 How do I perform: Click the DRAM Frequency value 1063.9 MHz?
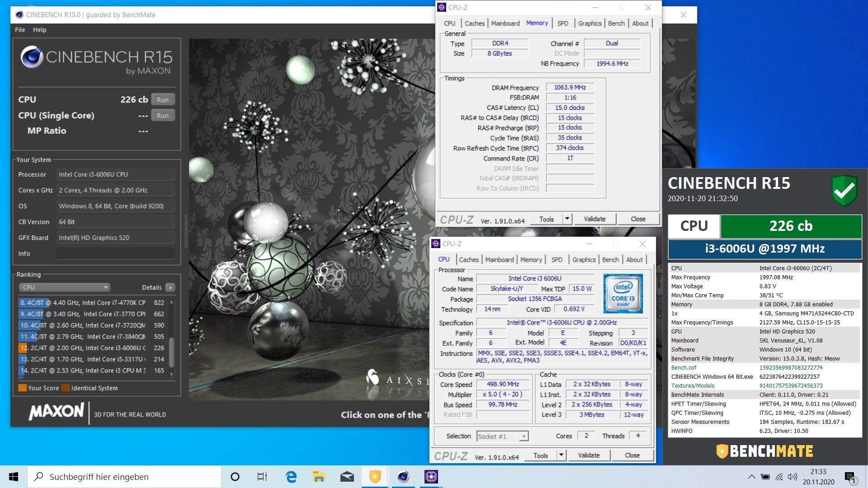click(x=570, y=88)
